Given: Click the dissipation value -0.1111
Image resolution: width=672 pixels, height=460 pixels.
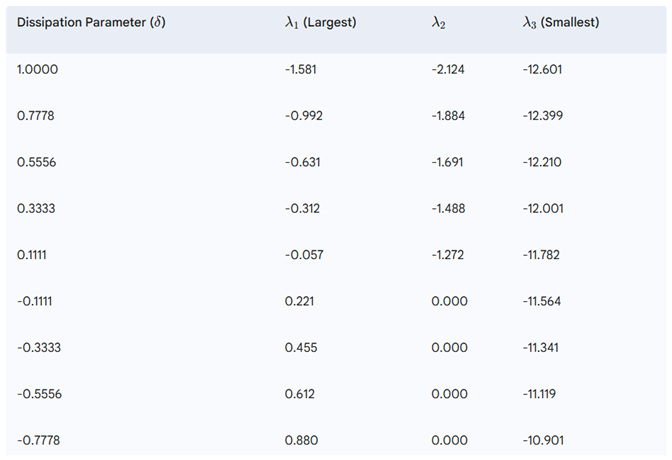Looking at the screenshot, I should pos(37,301).
